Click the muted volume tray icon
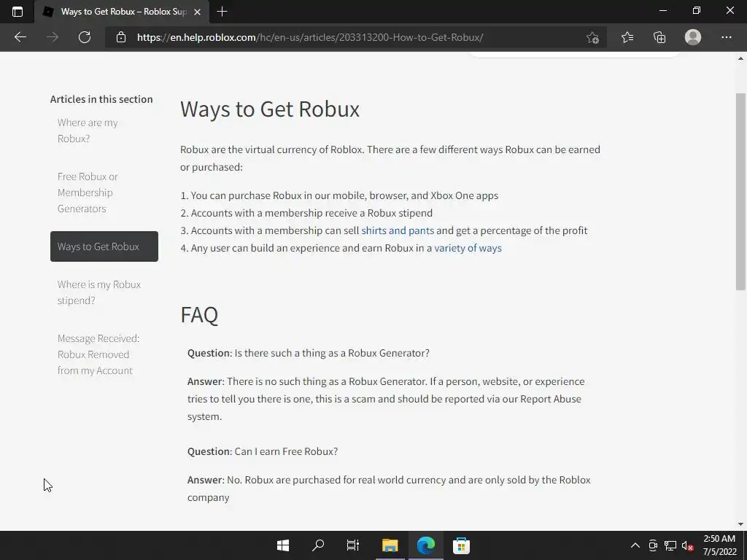This screenshot has height=560, width=747. pyautogui.click(x=687, y=545)
